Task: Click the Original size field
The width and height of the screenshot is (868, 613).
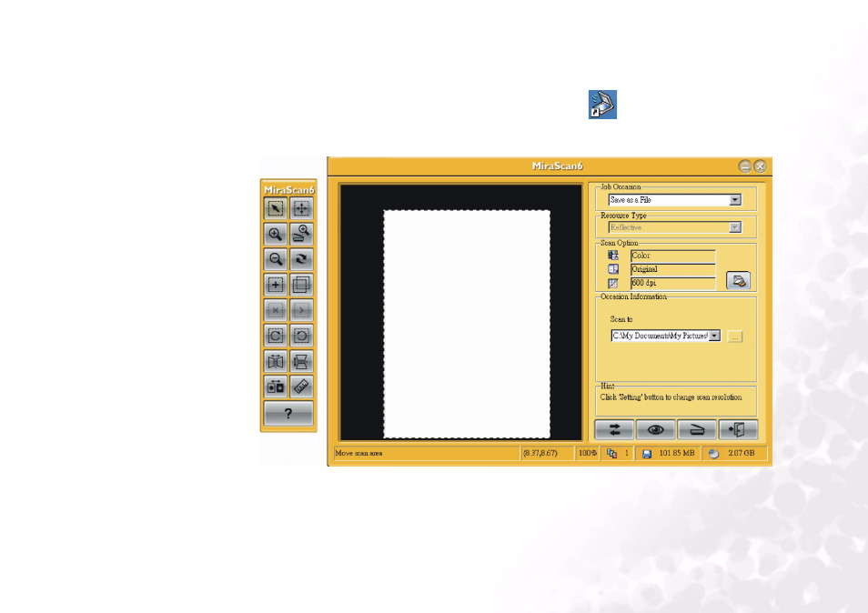Action: point(673,269)
